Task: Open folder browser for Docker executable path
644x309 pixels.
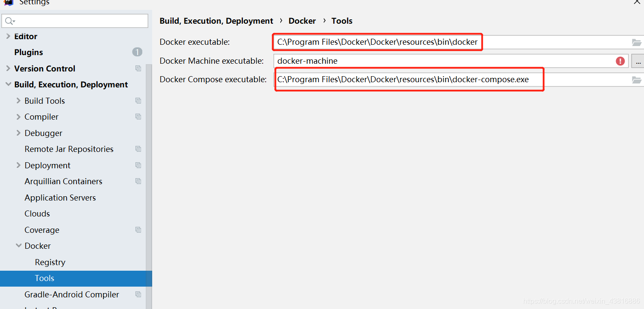Action: click(x=637, y=42)
